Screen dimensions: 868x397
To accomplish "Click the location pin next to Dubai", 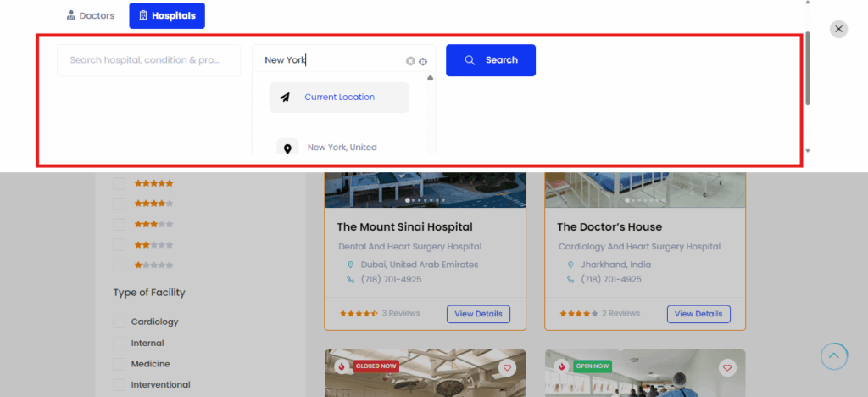I will [350, 266].
